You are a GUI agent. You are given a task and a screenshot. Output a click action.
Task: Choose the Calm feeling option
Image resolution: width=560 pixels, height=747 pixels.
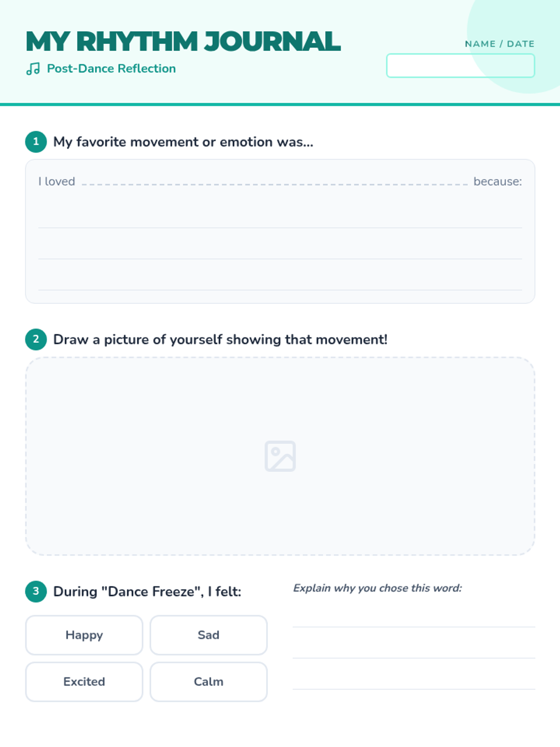pos(209,682)
